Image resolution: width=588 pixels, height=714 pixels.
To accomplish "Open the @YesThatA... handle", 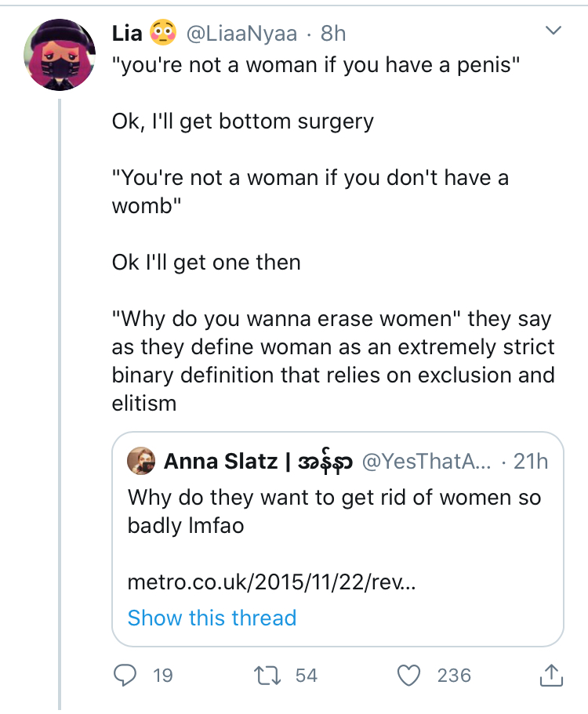I will tap(426, 462).
